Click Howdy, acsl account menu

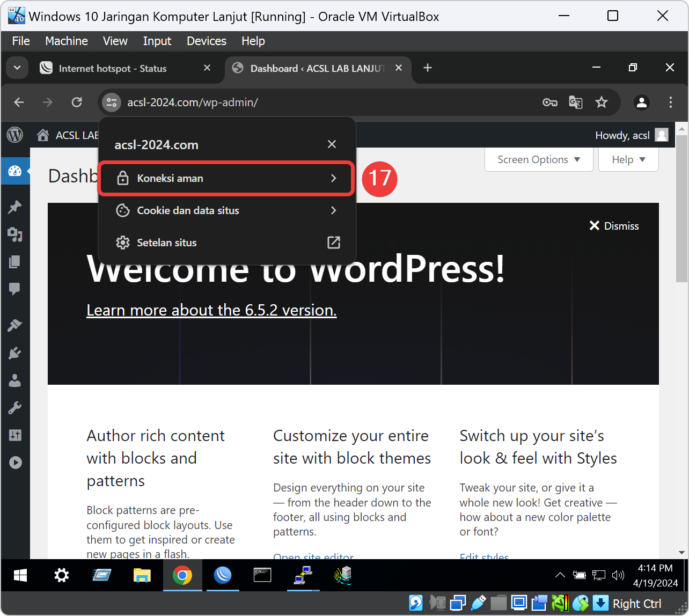632,135
